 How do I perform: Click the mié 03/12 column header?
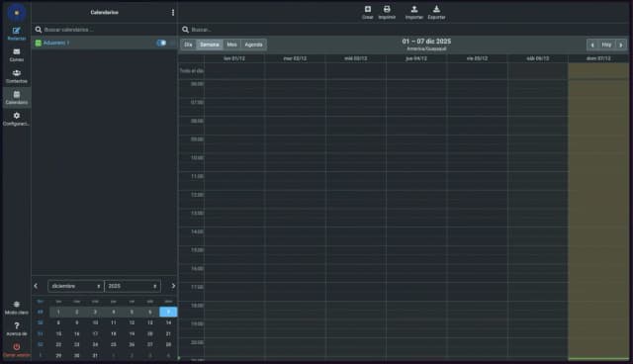click(356, 58)
